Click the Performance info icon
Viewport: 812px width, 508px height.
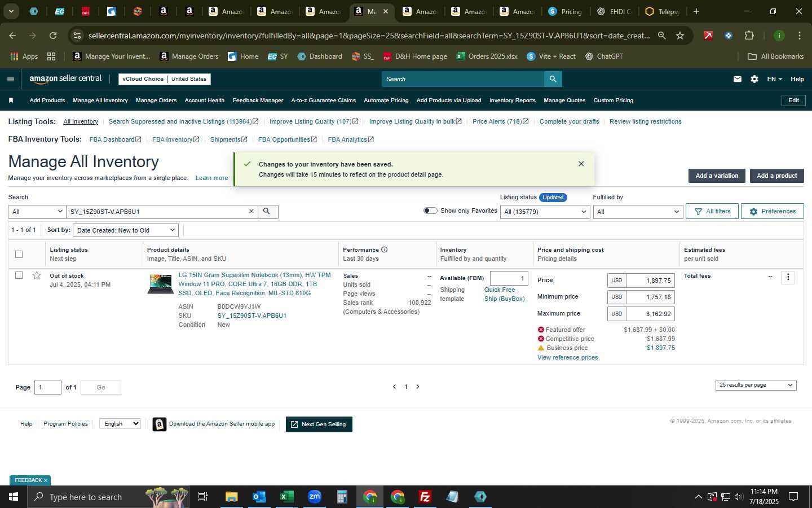pos(384,249)
